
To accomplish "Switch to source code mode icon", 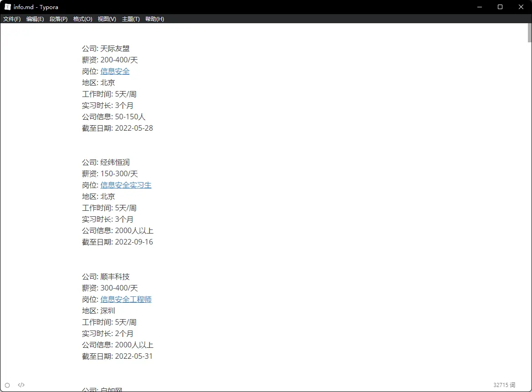I will [21, 385].
